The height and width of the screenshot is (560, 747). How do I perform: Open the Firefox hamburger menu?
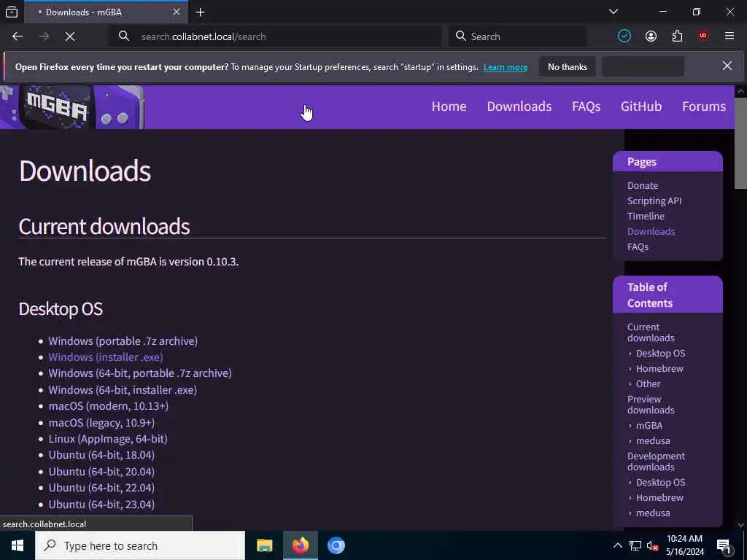[729, 36]
